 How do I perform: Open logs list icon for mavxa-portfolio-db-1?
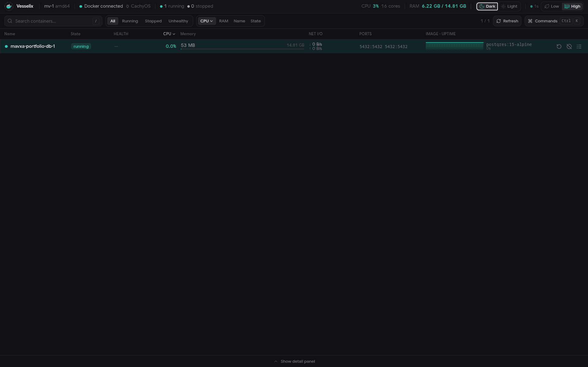point(579,47)
